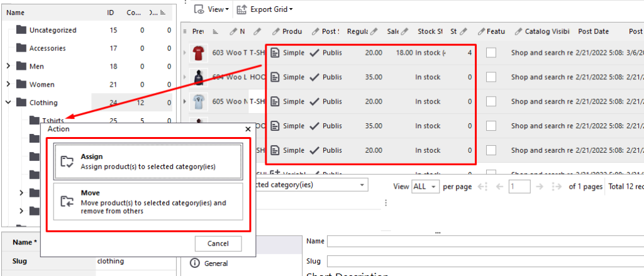The width and height of the screenshot is (644, 276).
Task: Click Simple product type icon in row 604
Action: 275,77
